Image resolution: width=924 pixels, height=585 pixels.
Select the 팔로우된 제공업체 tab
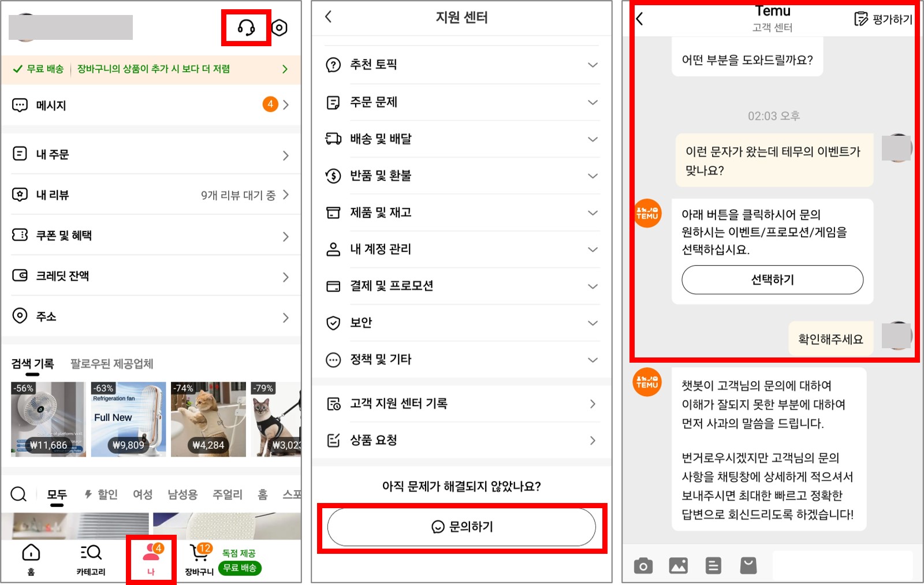point(111,364)
